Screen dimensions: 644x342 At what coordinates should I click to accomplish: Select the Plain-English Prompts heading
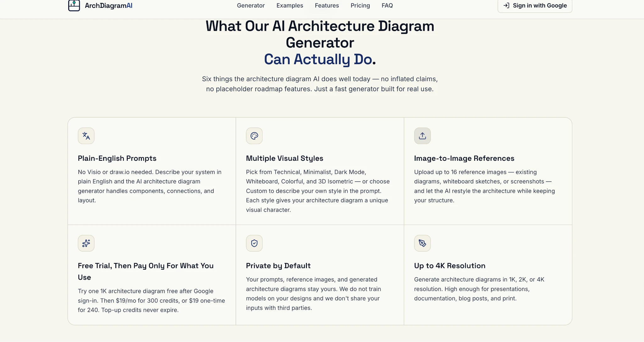[117, 158]
